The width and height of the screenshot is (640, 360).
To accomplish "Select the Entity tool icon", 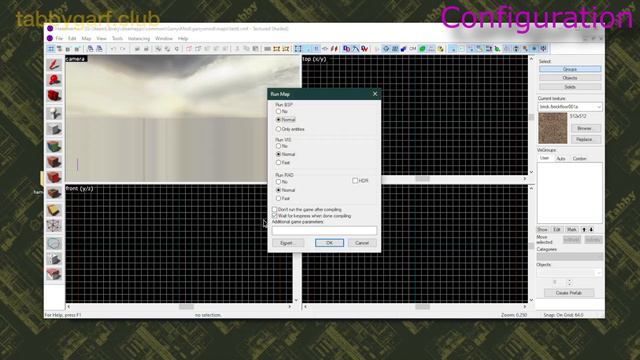I will click(x=54, y=113).
